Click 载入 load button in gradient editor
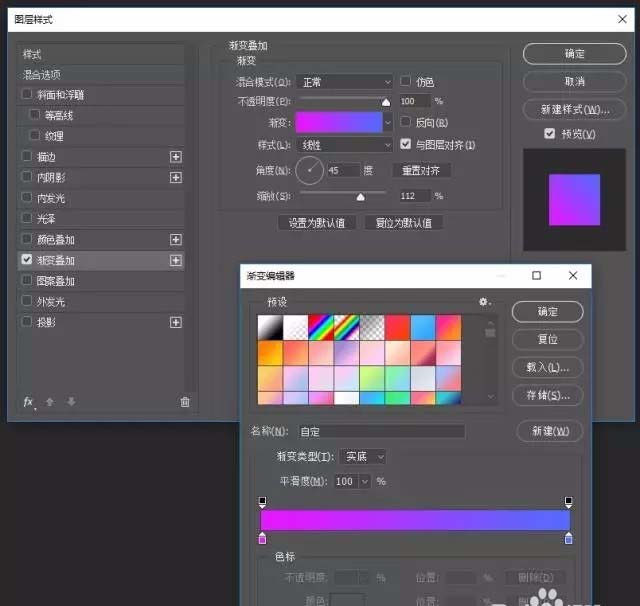 click(x=547, y=367)
